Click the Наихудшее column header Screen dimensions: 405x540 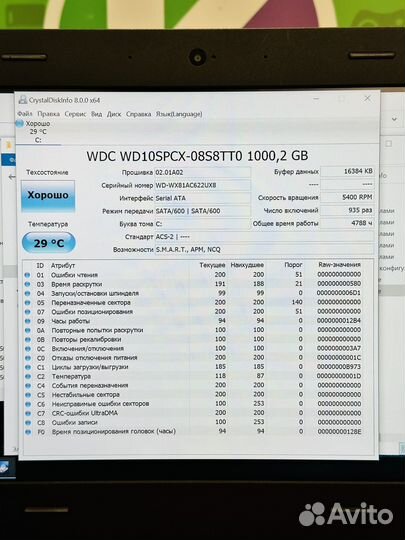point(247,265)
